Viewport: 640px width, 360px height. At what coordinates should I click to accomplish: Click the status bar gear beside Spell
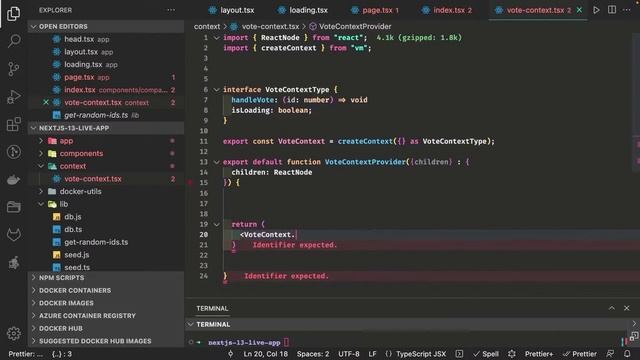512,354
